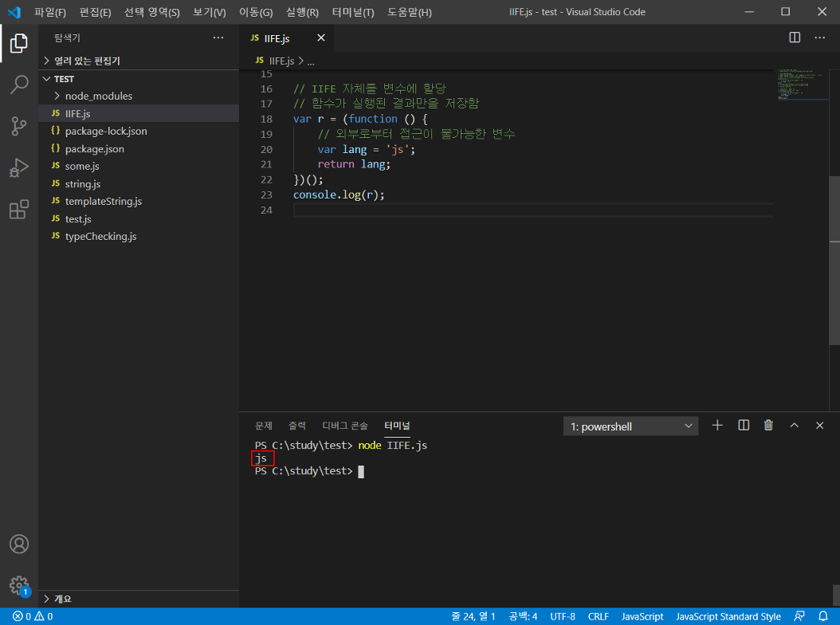840x625 pixels.
Task: Open the Source Control view icon
Action: (19, 126)
